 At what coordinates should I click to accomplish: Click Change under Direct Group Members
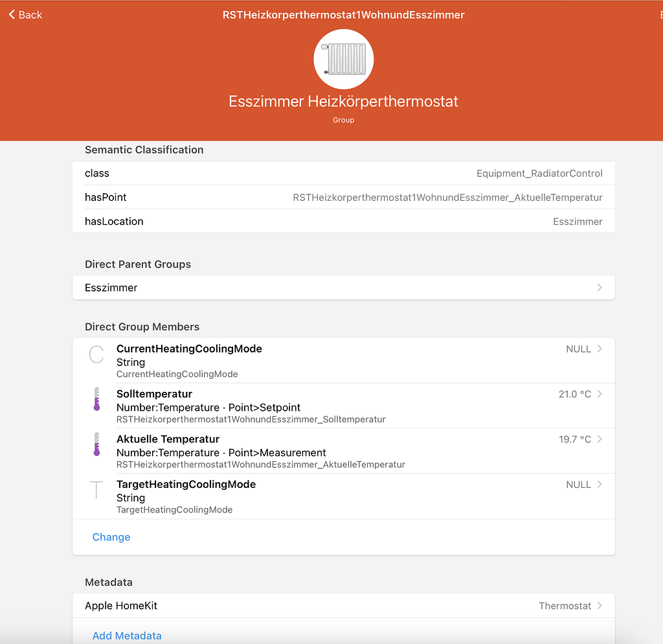coord(111,536)
